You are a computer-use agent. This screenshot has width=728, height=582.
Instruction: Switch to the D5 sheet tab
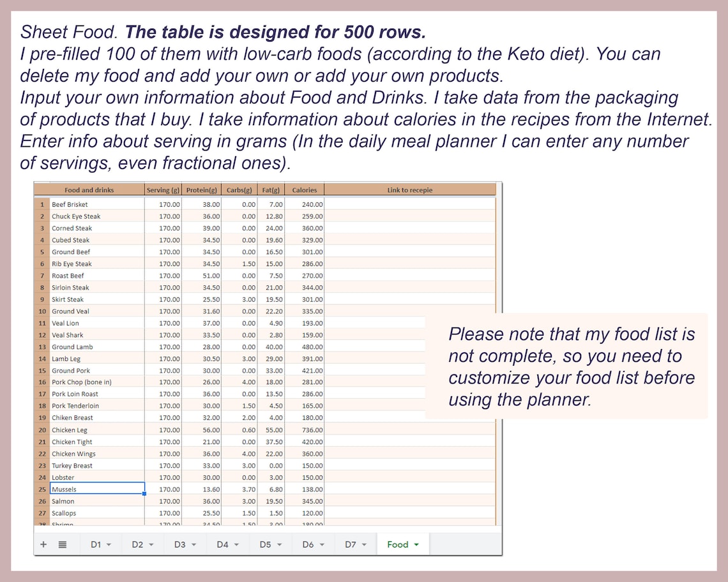pyautogui.click(x=266, y=544)
